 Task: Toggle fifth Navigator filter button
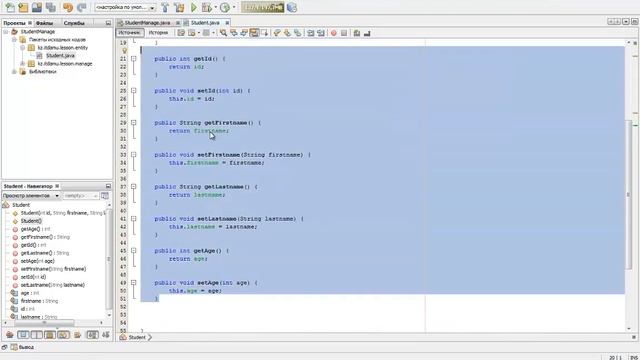(63, 335)
